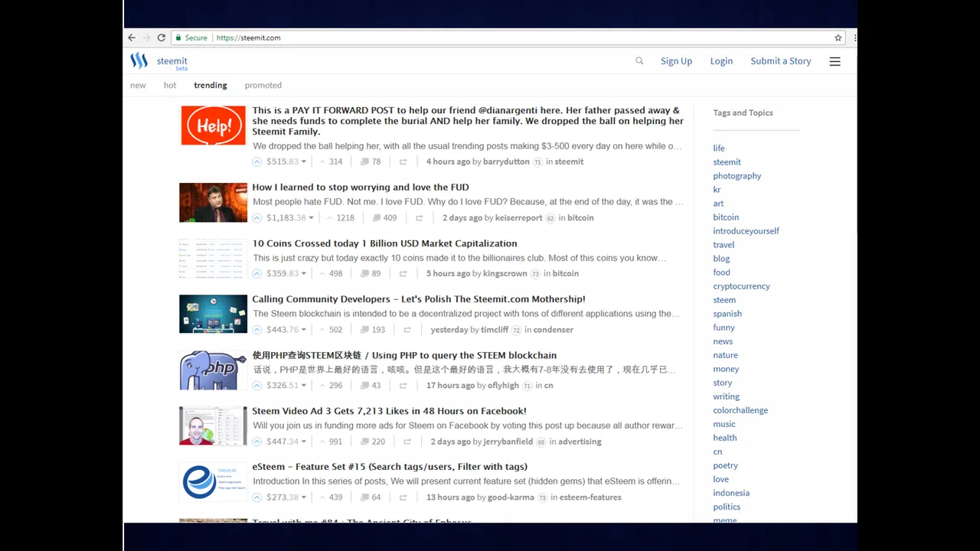Open the hamburger menu icon
This screenshot has height=551, width=980.
pyautogui.click(x=835, y=61)
